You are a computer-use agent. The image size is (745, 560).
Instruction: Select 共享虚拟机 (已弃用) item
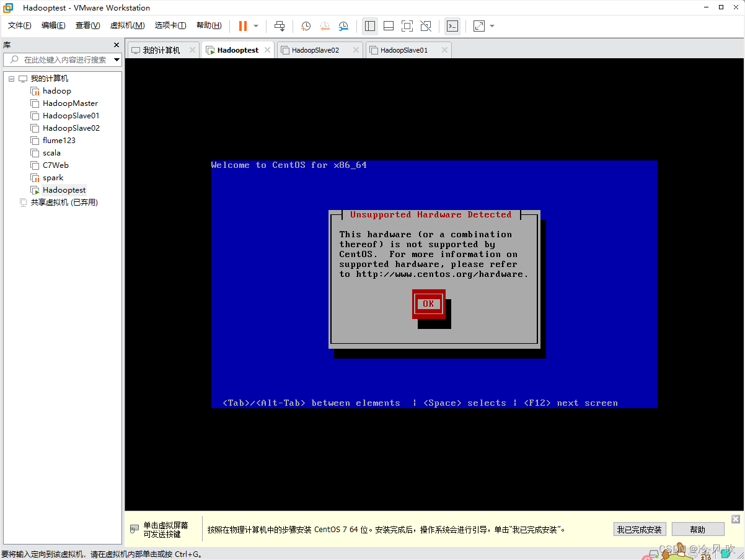click(64, 203)
